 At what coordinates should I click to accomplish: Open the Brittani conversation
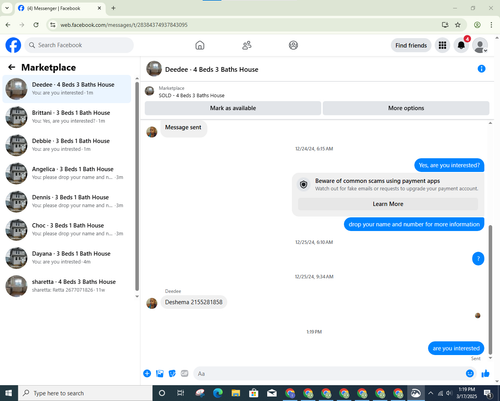point(67,117)
